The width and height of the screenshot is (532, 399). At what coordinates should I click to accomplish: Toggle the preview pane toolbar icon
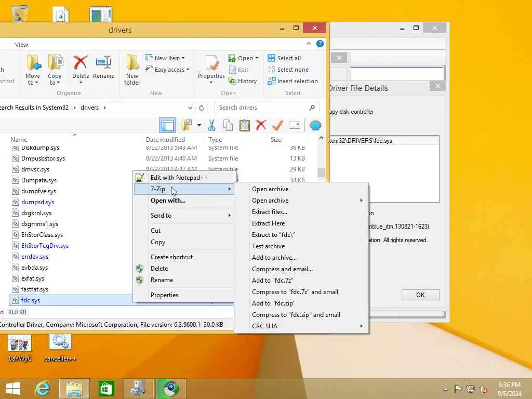tap(167, 126)
